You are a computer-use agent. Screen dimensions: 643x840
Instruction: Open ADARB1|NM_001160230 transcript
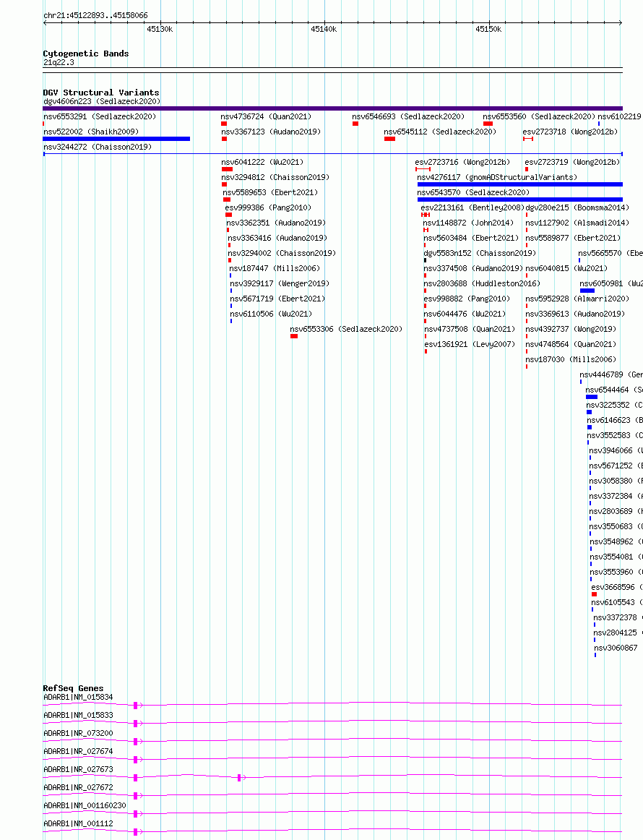click(85, 806)
